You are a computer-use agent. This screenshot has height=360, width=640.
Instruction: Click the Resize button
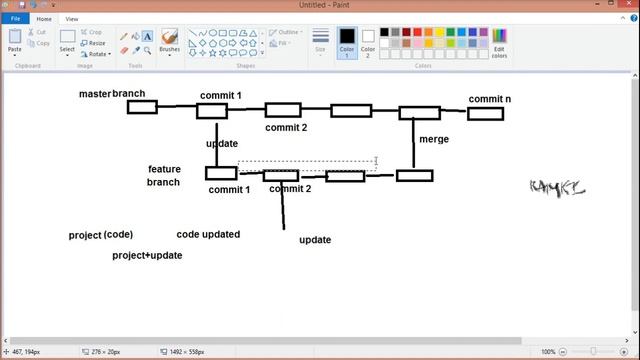click(93, 43)
